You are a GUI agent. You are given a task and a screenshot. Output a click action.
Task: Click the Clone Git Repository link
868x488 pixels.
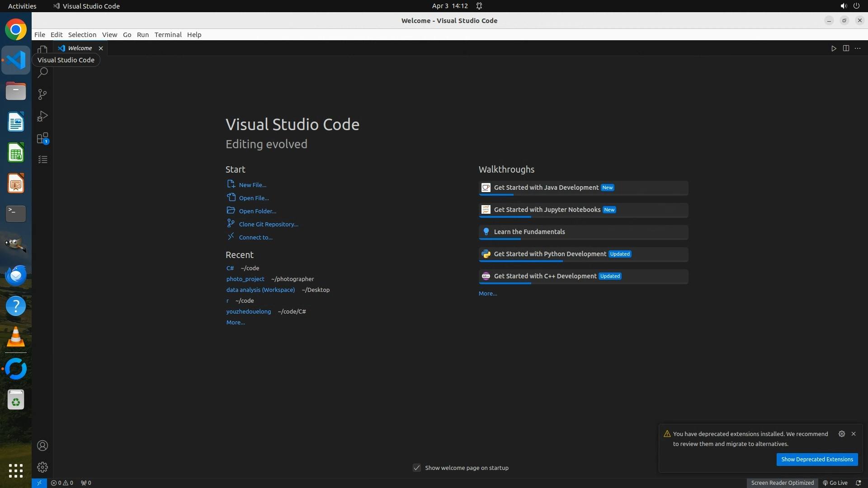coord(269,224)
